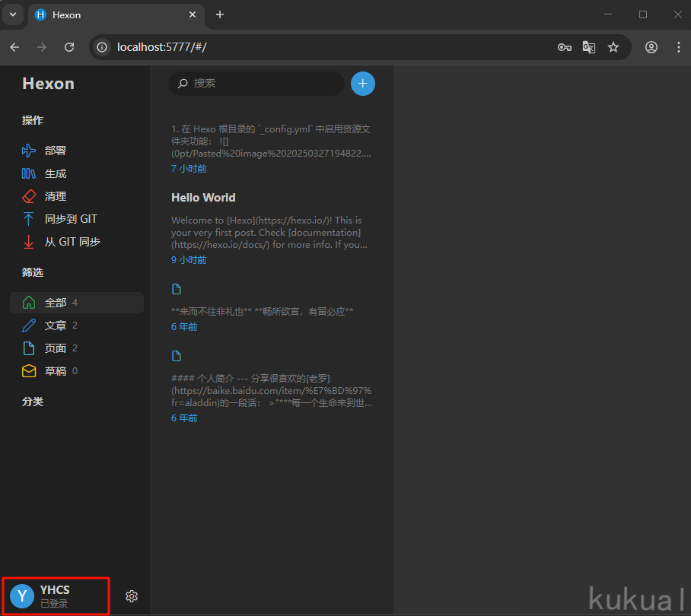Click the generate books icon
This screenshot has width=691, height=616.
pyautogui.click(x=29, y=173)
